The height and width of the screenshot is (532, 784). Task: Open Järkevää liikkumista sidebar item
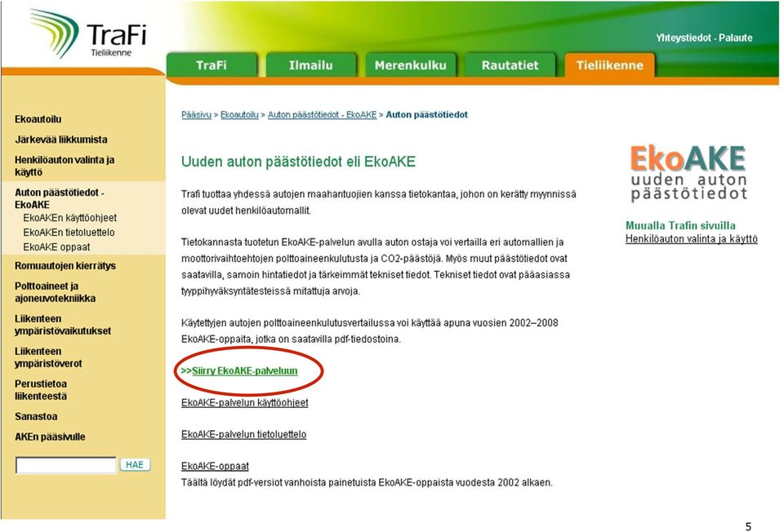click(x=61, y=140)
